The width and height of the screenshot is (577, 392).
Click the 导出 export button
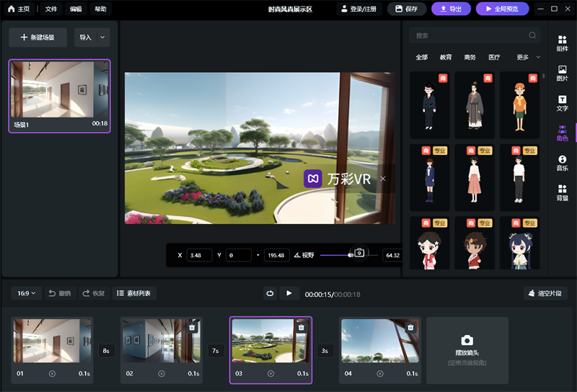pyautogui.click(x=450, y=9)
